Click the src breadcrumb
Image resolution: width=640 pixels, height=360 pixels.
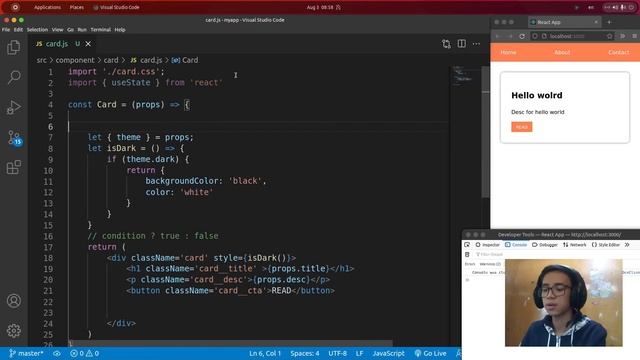point(42,60)
